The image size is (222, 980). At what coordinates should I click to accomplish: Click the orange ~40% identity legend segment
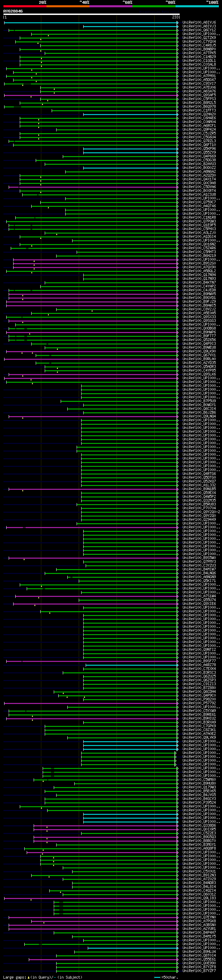[x=68, y=6]
